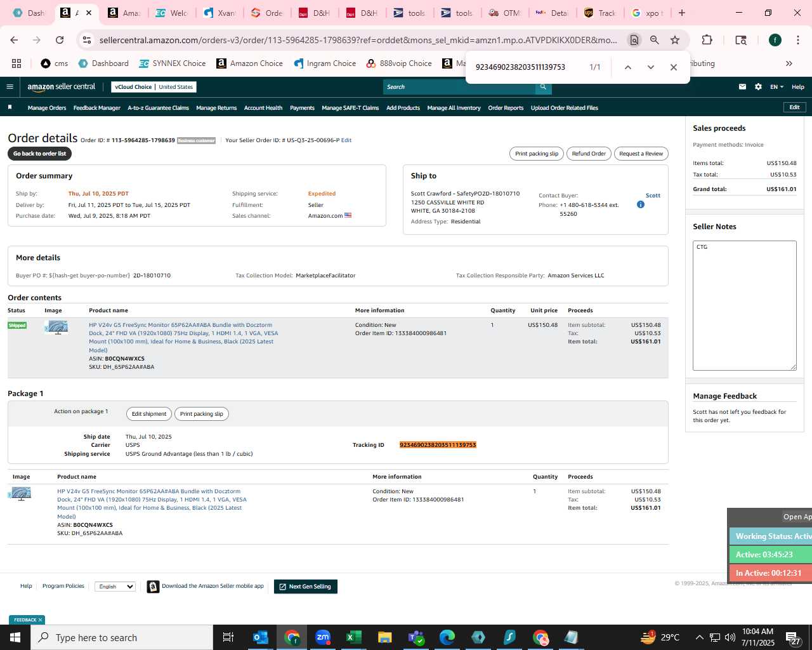Viewport: 812px width, 650px height.
Task: Switch to the Dashboard browser tab
Action: pos(29,13)
